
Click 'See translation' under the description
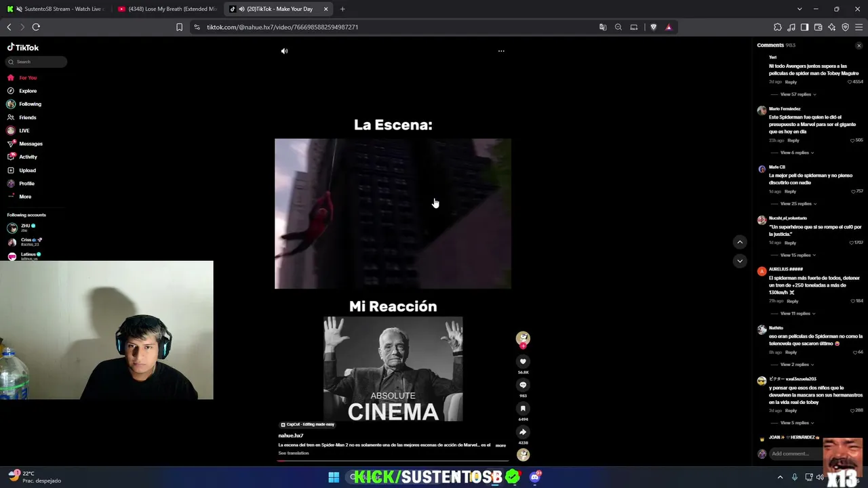pos(294,453)
